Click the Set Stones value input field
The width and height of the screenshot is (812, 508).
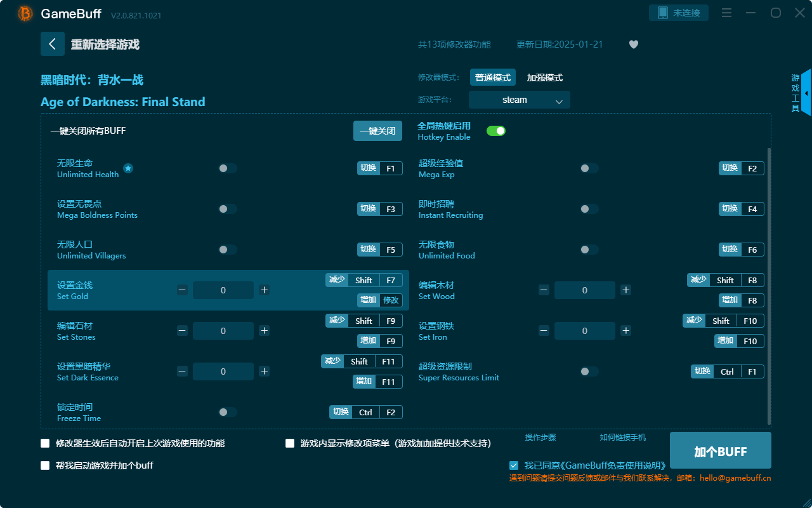(223, 331)
